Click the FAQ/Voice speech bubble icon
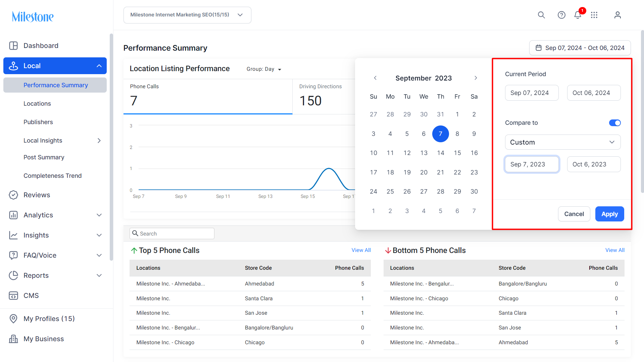 pos(13,255)
